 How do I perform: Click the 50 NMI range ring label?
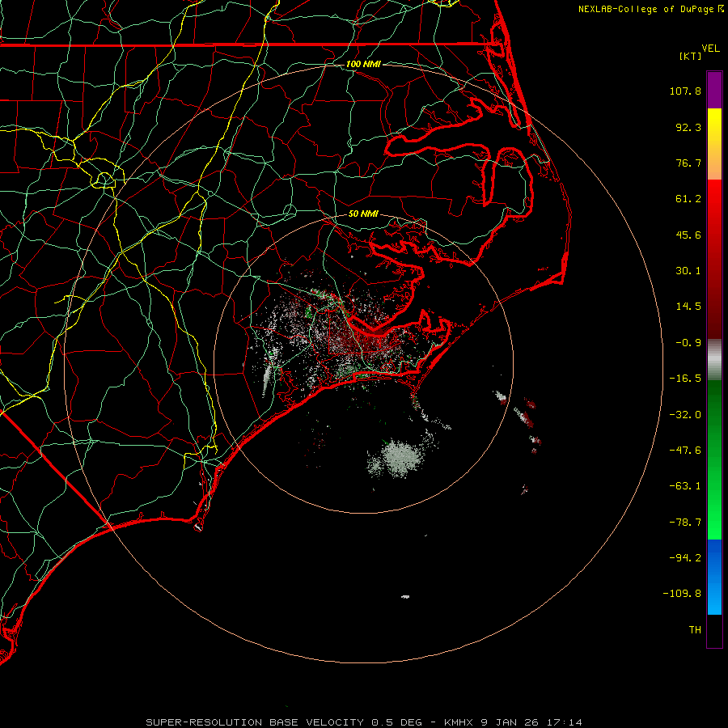tap(363, 214)
